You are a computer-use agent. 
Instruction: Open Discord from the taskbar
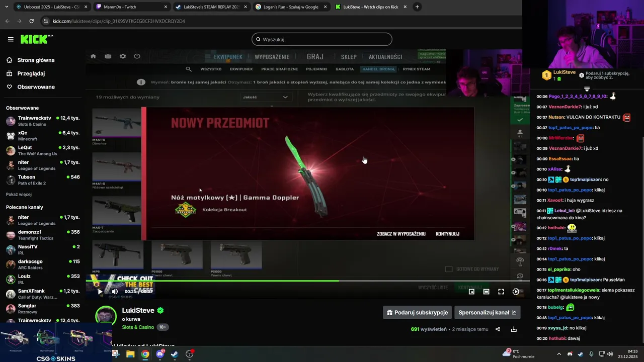(160, 354)
